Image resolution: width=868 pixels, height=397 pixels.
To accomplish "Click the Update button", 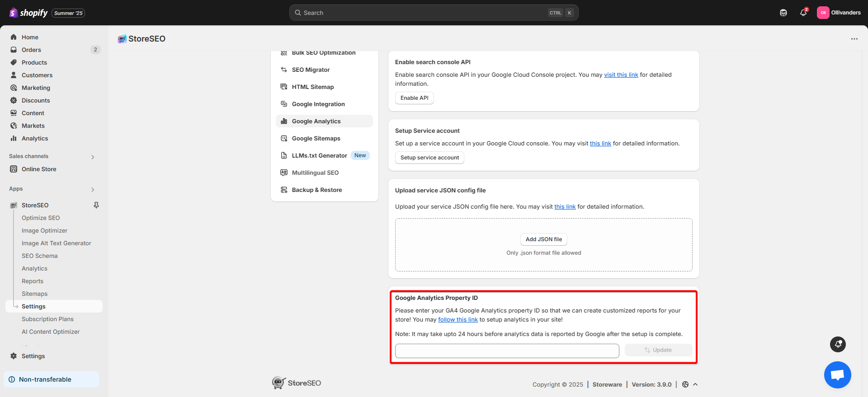I will coord(658,350).
